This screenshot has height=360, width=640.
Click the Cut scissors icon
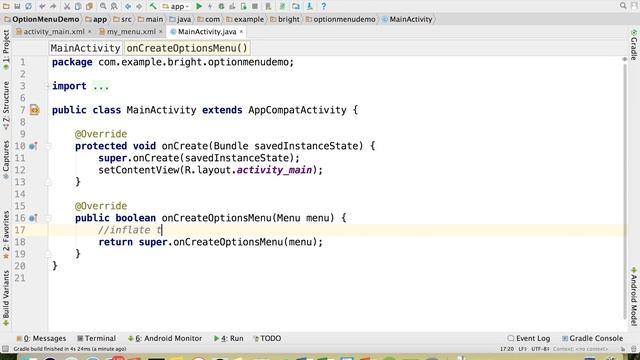pos(67,6)
